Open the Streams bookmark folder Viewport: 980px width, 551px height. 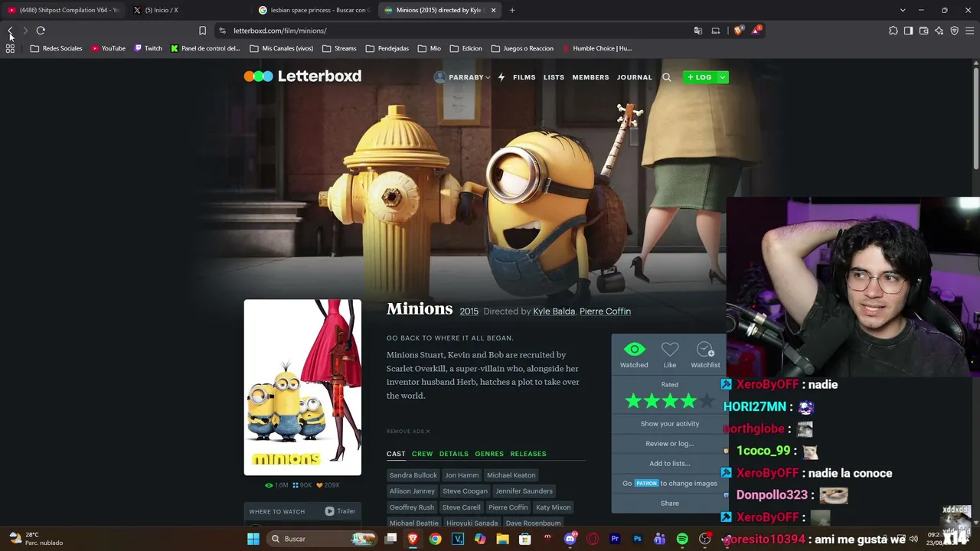pos(339,48)
